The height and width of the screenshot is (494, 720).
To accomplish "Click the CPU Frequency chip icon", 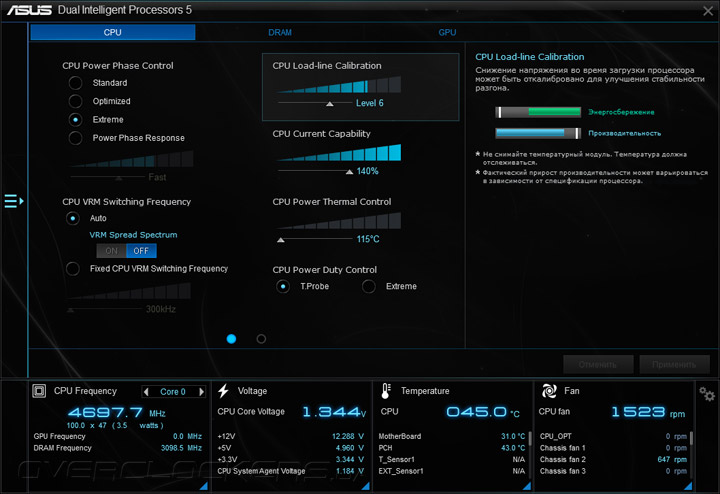I will coord(39,391).
